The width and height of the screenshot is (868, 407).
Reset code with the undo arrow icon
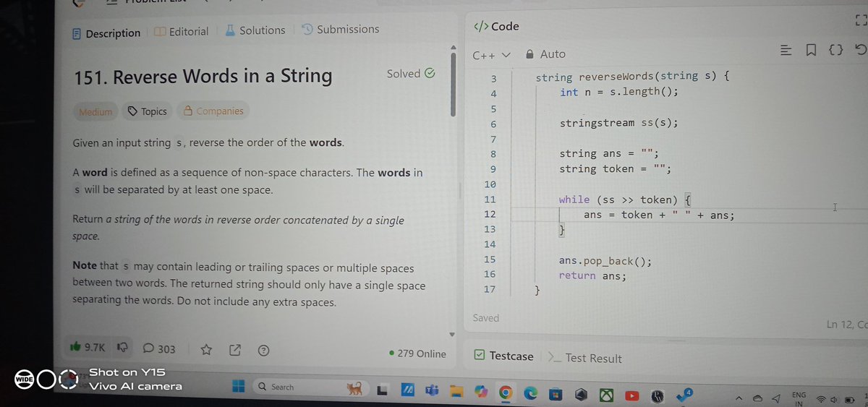coord(859,50)
